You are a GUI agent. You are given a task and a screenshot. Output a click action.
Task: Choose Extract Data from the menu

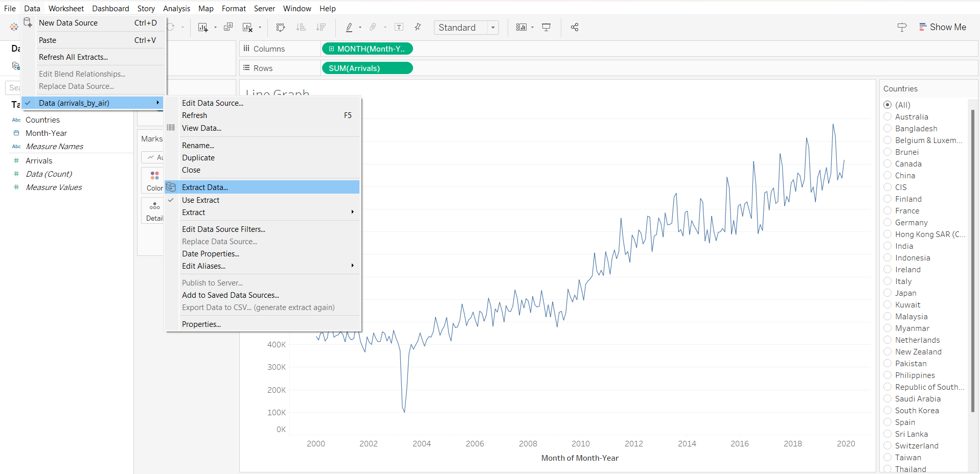point(205,187)
